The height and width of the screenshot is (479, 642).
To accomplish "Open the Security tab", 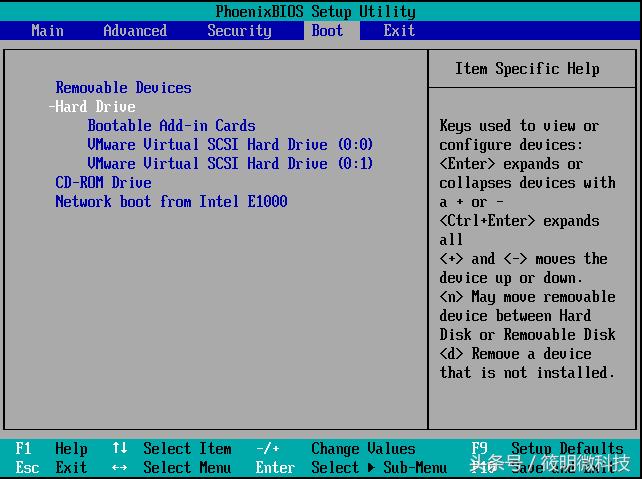I will tap(240, 31).
